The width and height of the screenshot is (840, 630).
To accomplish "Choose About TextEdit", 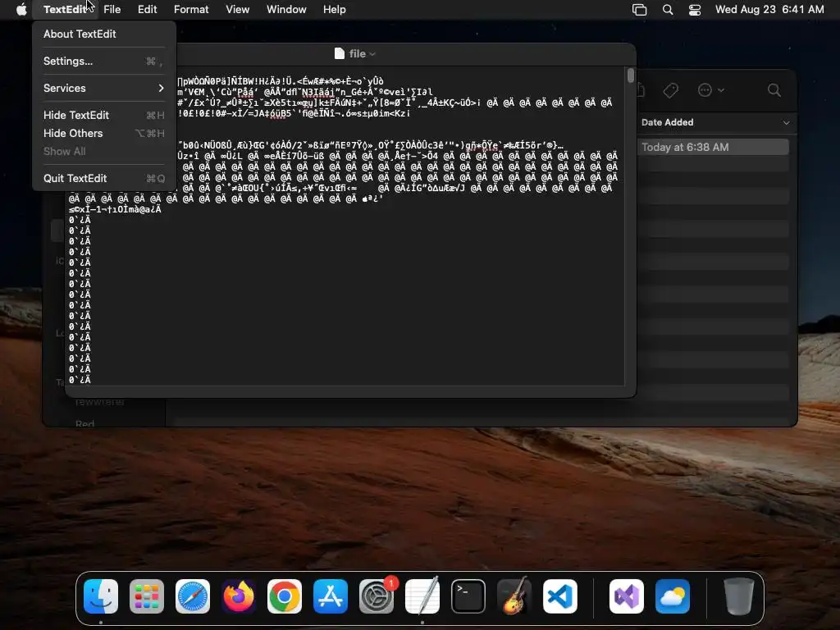I will pos(103,34).
